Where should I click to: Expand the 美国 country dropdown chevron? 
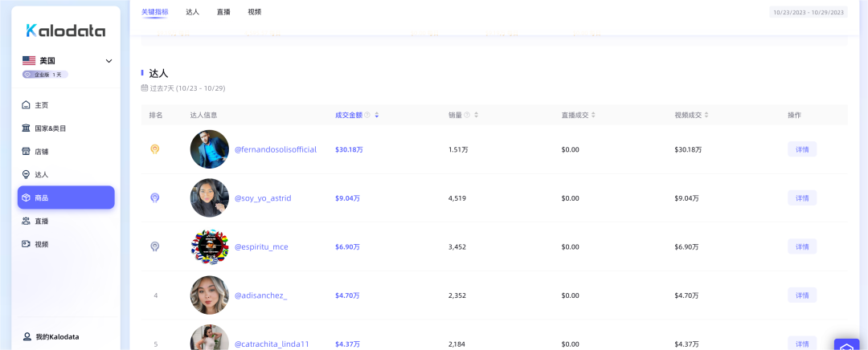coord(109,61)
